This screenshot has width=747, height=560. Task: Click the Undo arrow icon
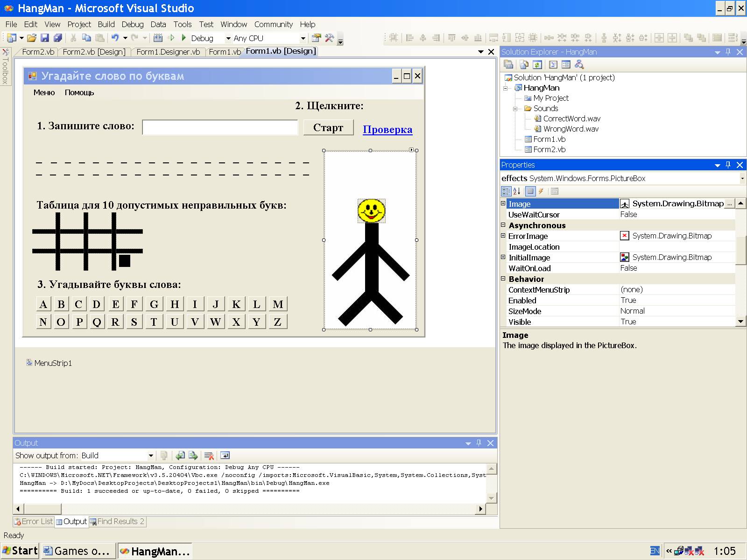[115, 38]
